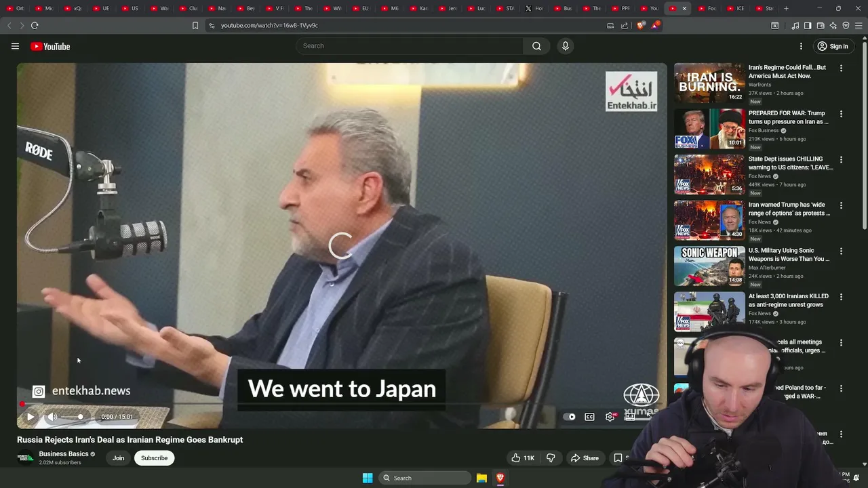Open Brave browser from the taskbar

(x=500, y=478)
